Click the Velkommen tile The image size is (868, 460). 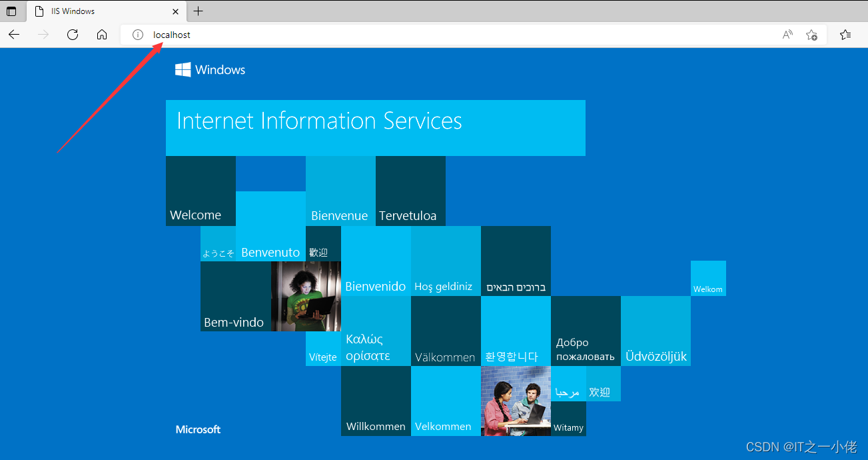click(446, 401)
